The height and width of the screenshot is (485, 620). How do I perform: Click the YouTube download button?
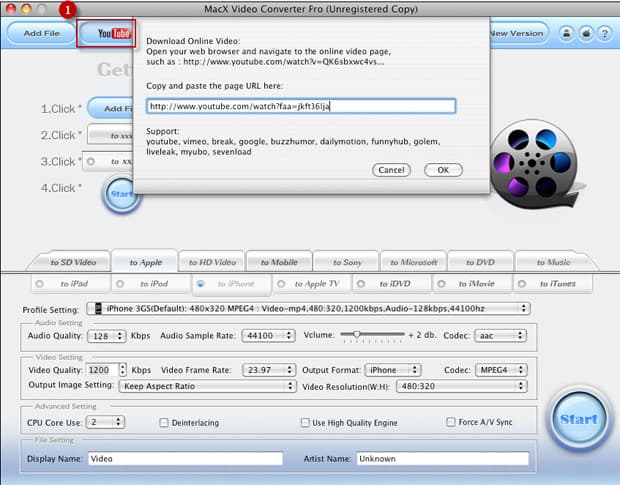106,34
